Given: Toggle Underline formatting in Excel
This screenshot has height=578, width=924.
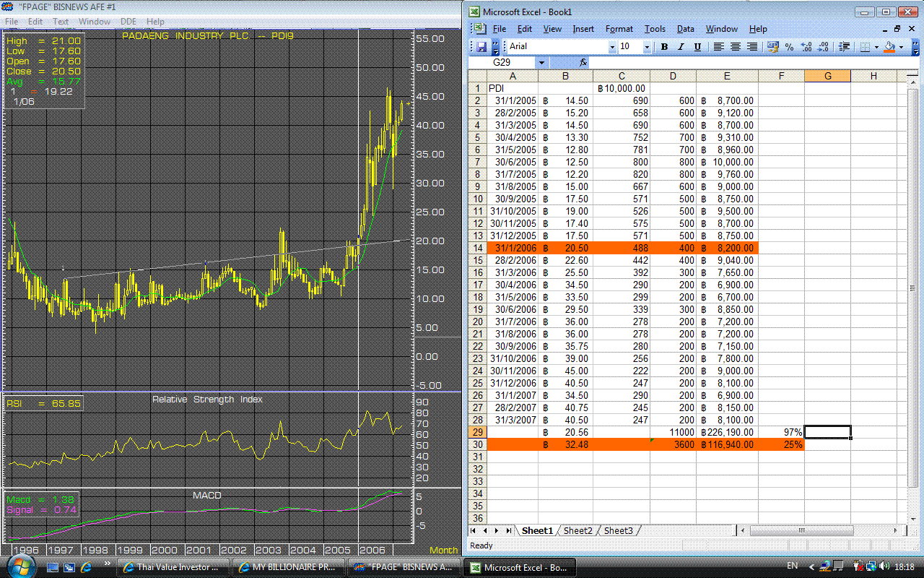Looking at the screenshot, I should click(x=697, y=46).
